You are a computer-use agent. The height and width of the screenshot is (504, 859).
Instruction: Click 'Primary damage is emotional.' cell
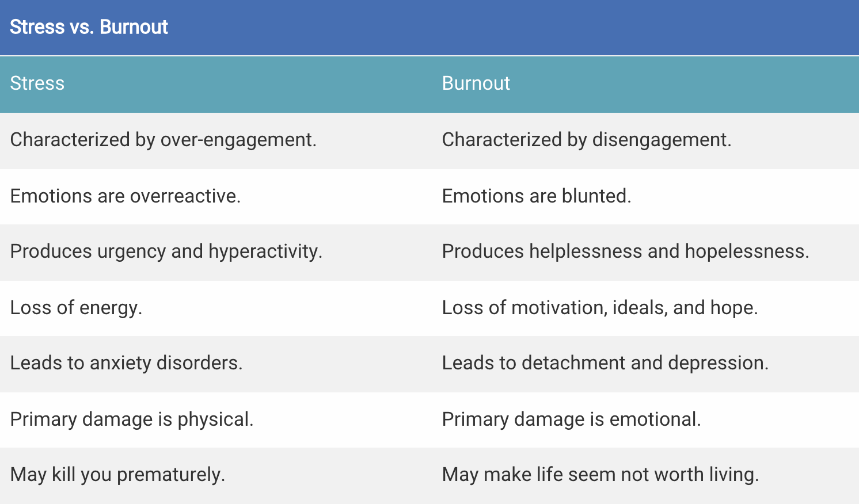tap(571, 419)
